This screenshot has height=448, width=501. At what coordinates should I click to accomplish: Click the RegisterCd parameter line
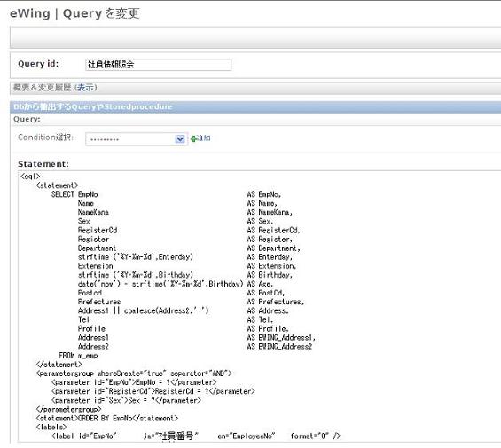coord(153,391)
